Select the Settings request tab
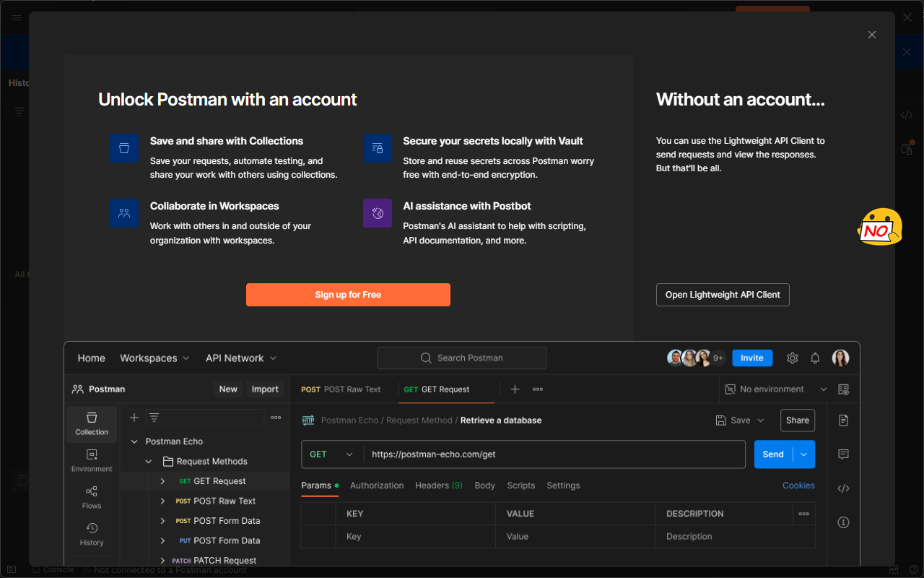Viewport: 924px width, 578px height. coord(563,486)
